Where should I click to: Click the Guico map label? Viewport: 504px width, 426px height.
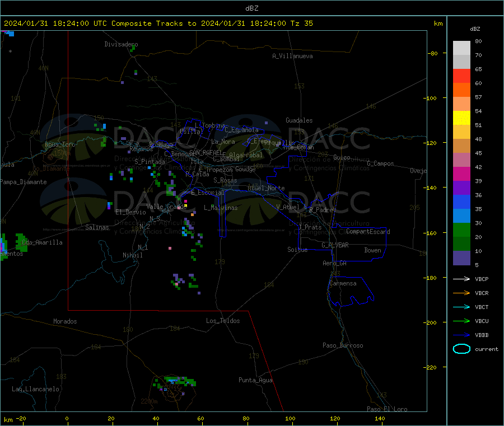tap(342, 157)
